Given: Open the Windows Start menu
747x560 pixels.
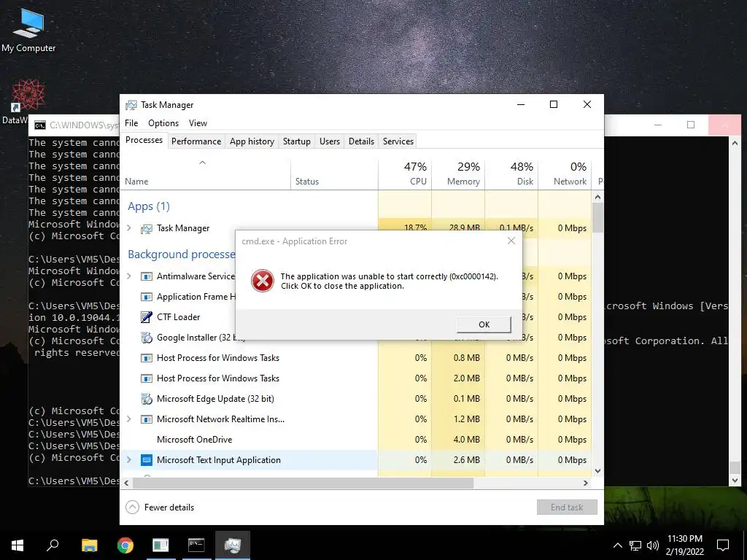Looking at the screenshot, I should point(18,545).
